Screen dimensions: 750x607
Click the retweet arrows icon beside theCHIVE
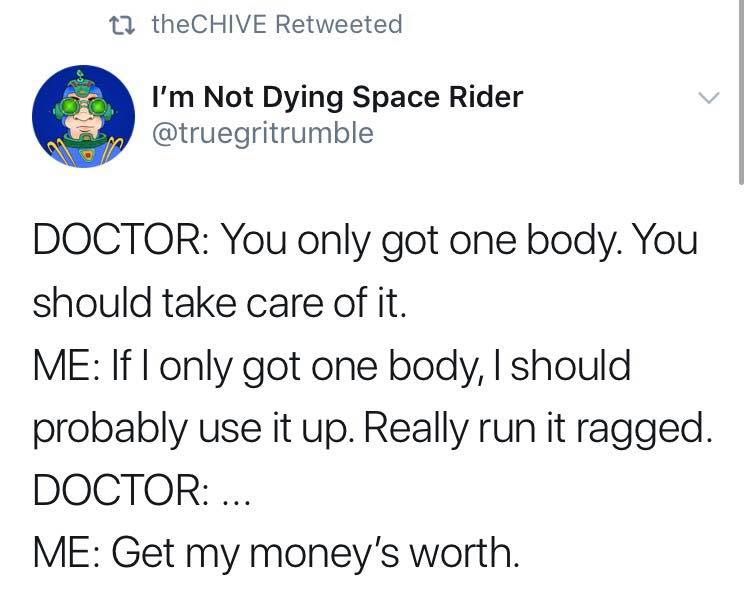pyautogui.click(x=121, y=25)
